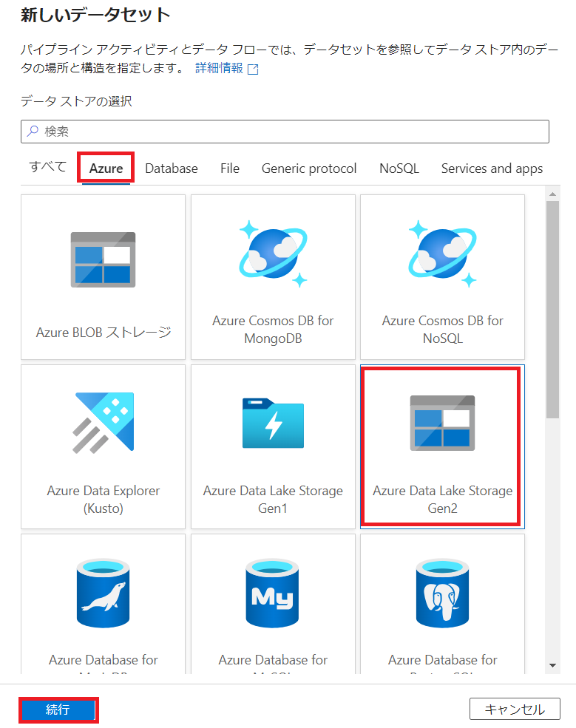Pick the MariaDB seal database icon
Viewport: 576px width, 728px height.
pos(103,593)
